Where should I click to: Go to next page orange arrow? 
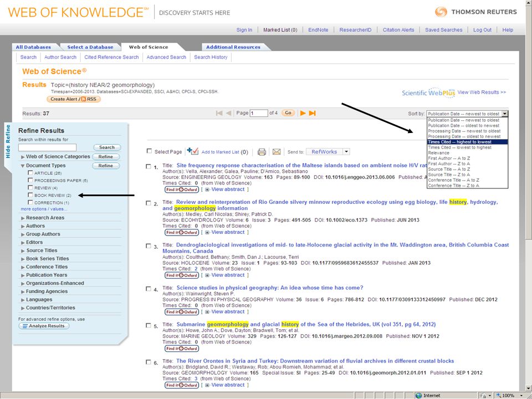tap(303, 113)
